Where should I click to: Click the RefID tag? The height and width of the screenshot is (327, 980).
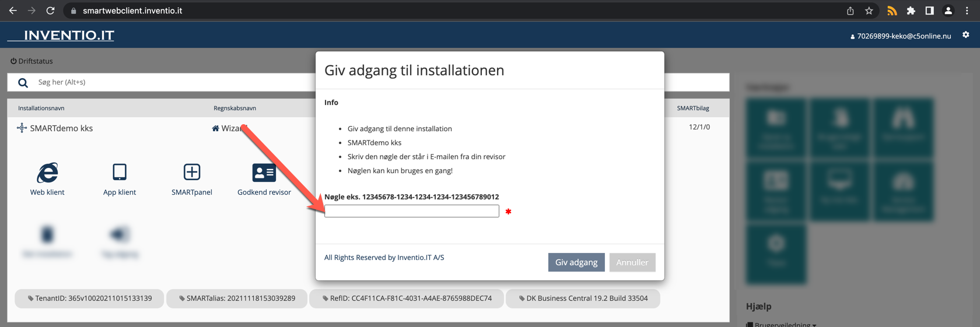click(407, 298)
